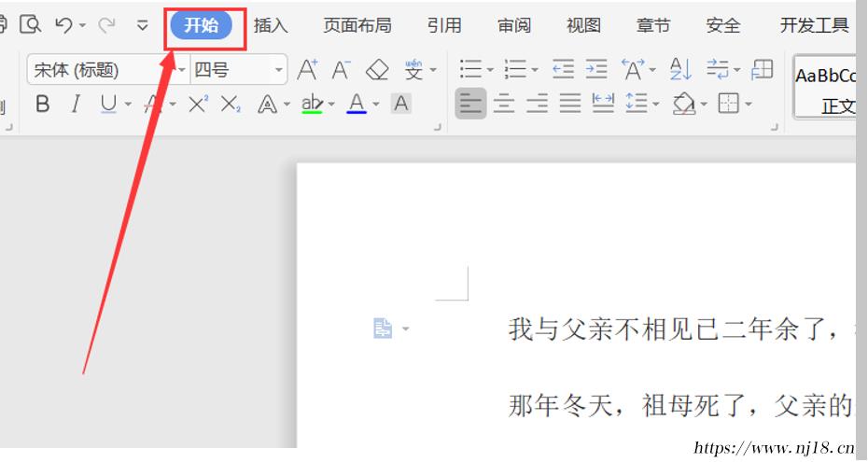This screenshot has height=462, width=868.
Task: Center align the text
Action: coord(504,104)
